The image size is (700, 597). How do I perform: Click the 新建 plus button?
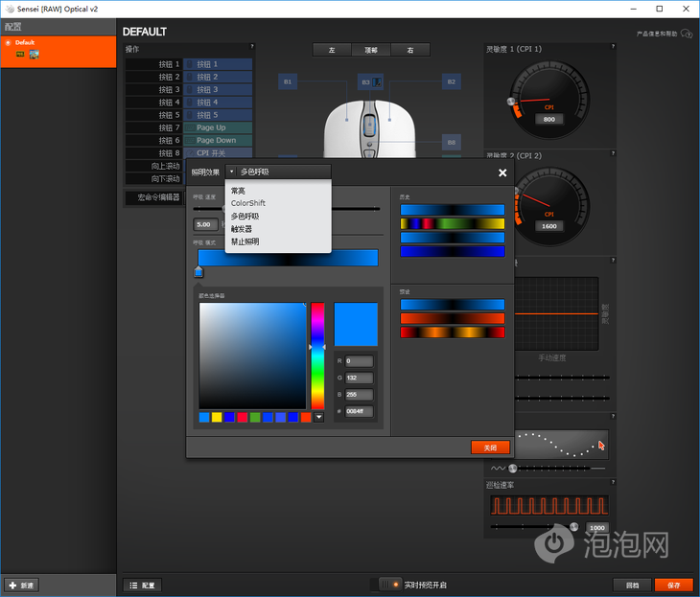pyautogui.click(x=21, y=585)
